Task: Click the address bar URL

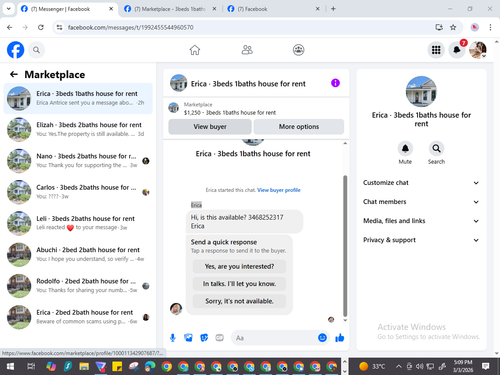Action: click(x=130, y=27)
